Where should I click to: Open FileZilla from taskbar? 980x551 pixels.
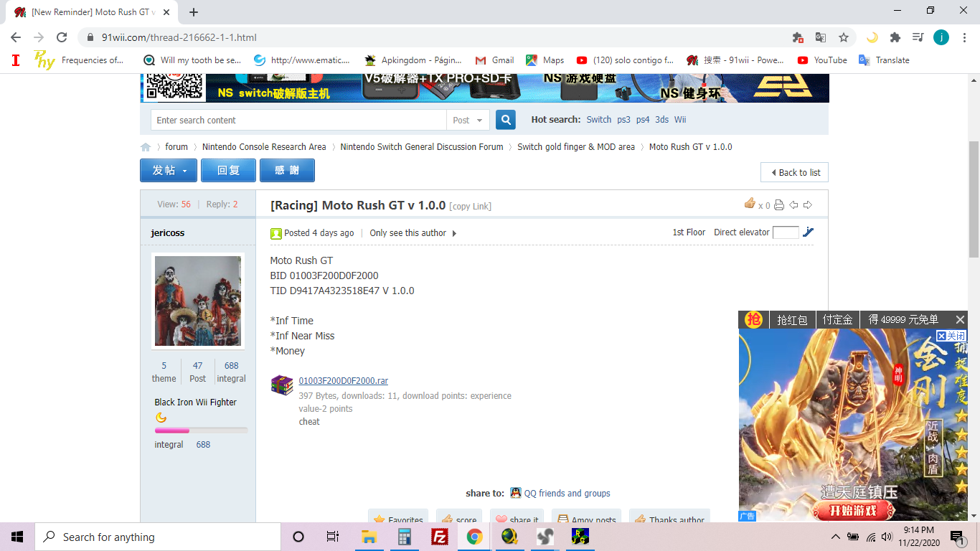[440, 537]
